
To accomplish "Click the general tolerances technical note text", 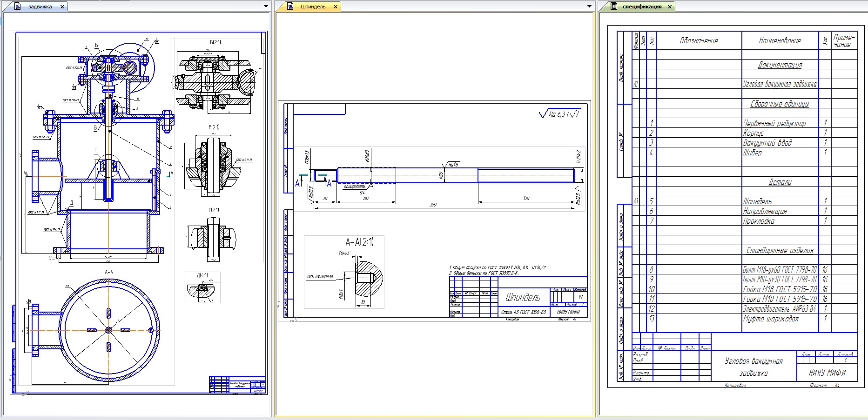I will click(x=497, y=270).
